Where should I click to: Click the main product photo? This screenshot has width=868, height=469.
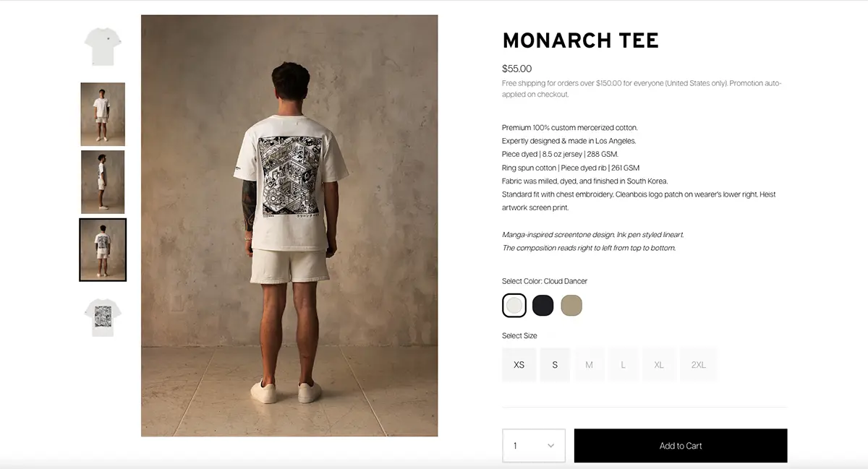coord(289,225)
